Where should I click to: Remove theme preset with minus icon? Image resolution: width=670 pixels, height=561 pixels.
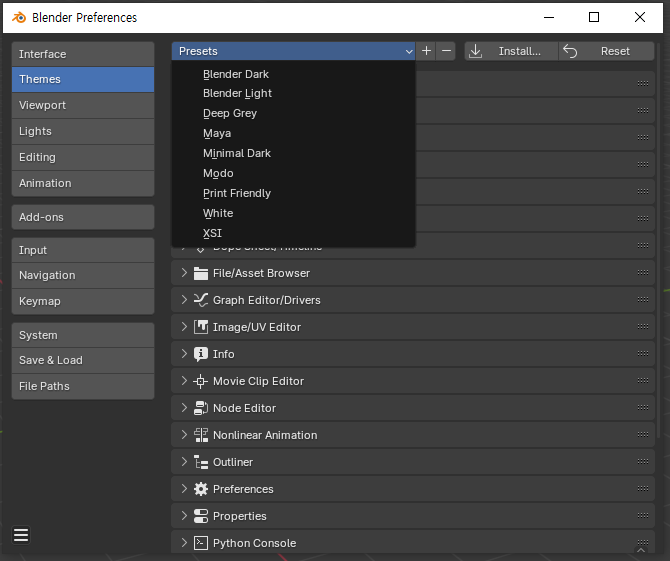coord(446,51)
